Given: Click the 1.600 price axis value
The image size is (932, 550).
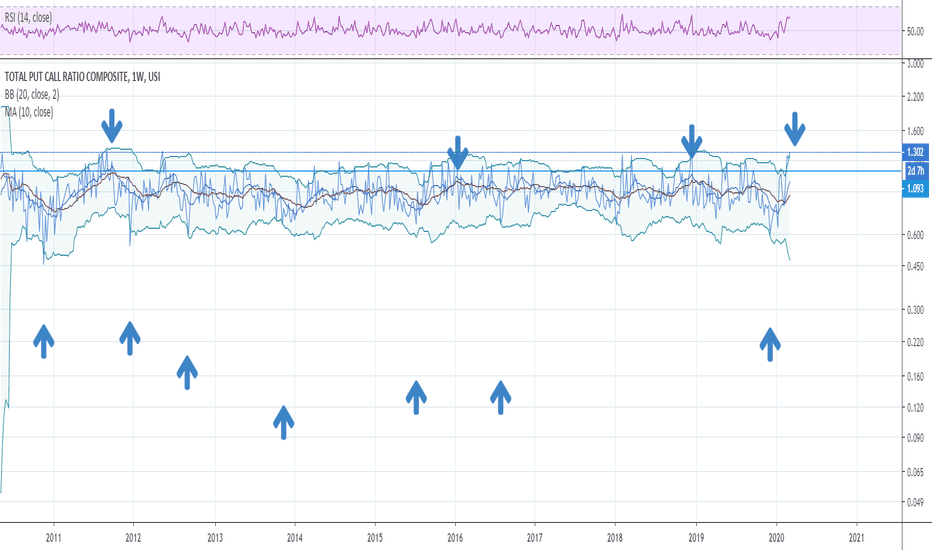Looking at the screenshot, I should (915, 131).
